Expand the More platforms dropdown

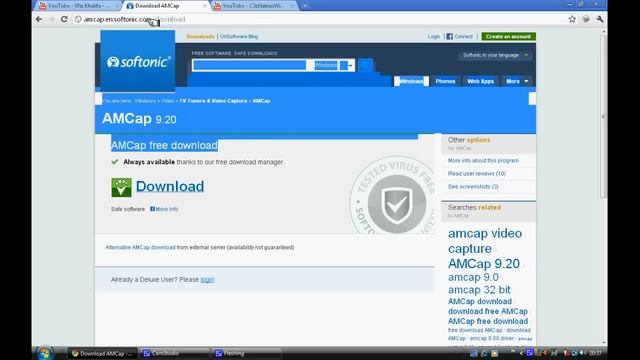[x=517, y=81]
